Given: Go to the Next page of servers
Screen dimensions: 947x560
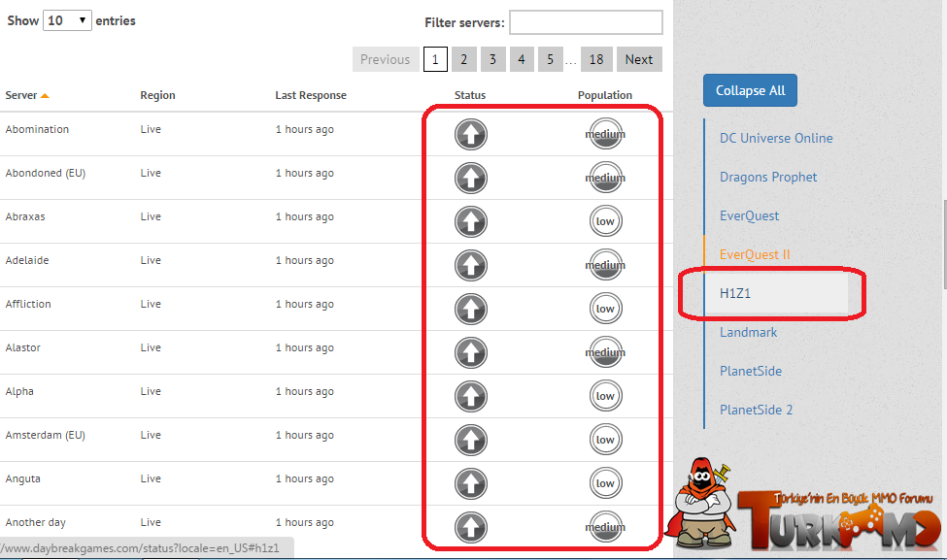Looking at the screenshot, I should [x=639, y=59].
